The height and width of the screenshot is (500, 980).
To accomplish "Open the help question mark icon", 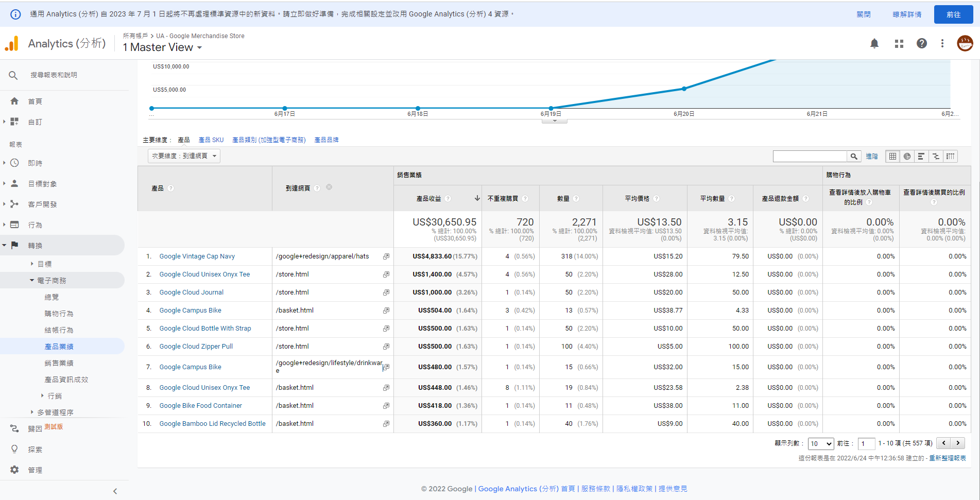I will coord(922,44).
